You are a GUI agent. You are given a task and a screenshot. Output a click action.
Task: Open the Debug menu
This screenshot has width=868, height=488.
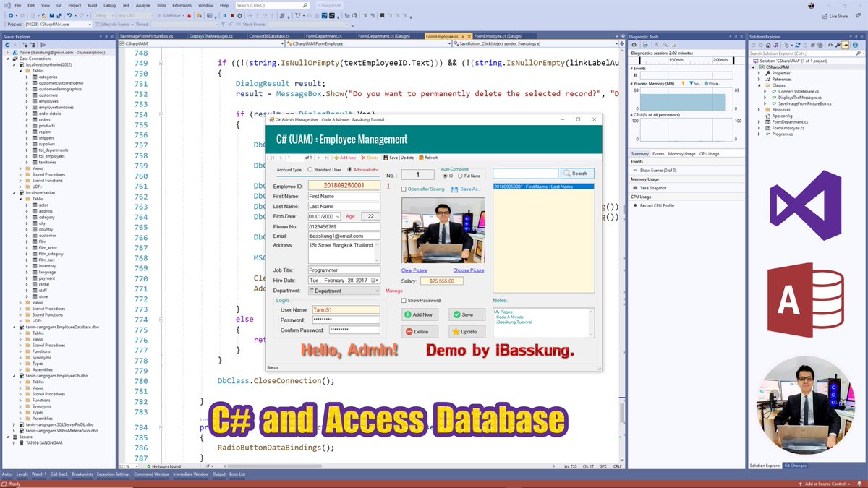(111, 5)
